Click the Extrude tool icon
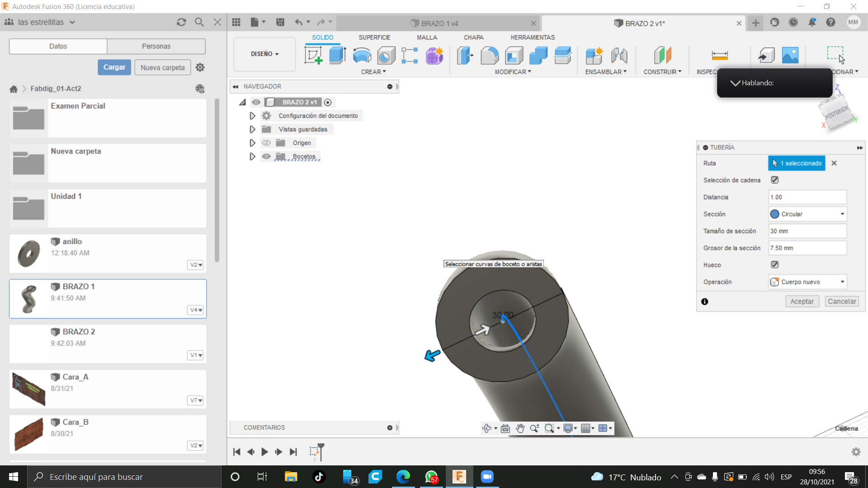Screen dimensions: 868x488 click(337, 56)
